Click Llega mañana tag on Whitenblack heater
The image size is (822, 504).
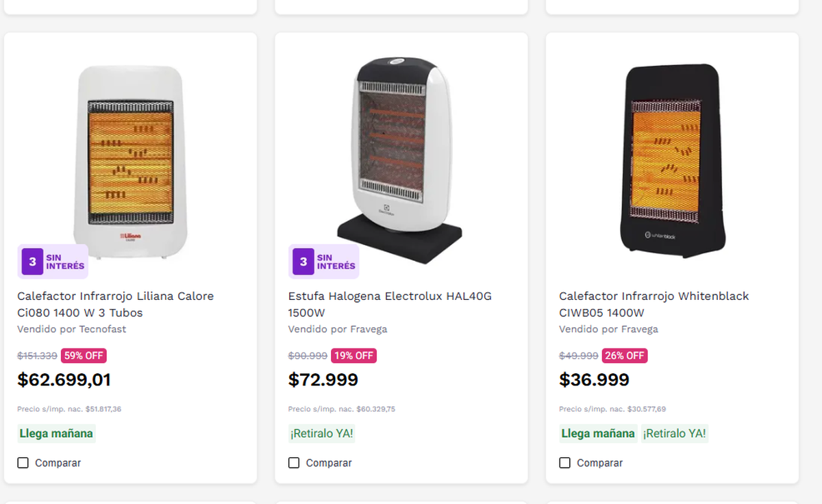pos(598,433)
